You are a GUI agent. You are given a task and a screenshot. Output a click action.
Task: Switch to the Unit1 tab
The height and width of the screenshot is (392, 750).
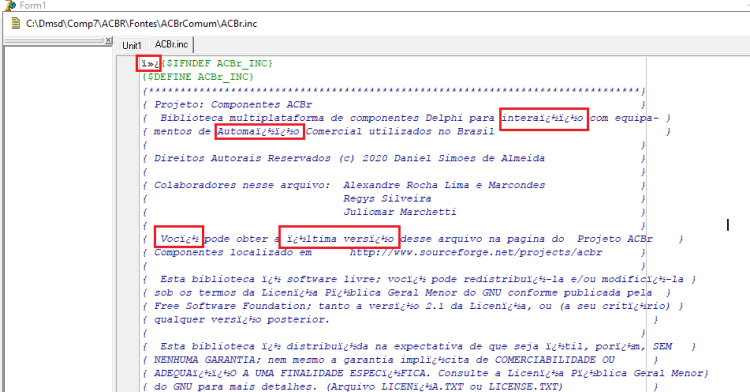[132, 45]
